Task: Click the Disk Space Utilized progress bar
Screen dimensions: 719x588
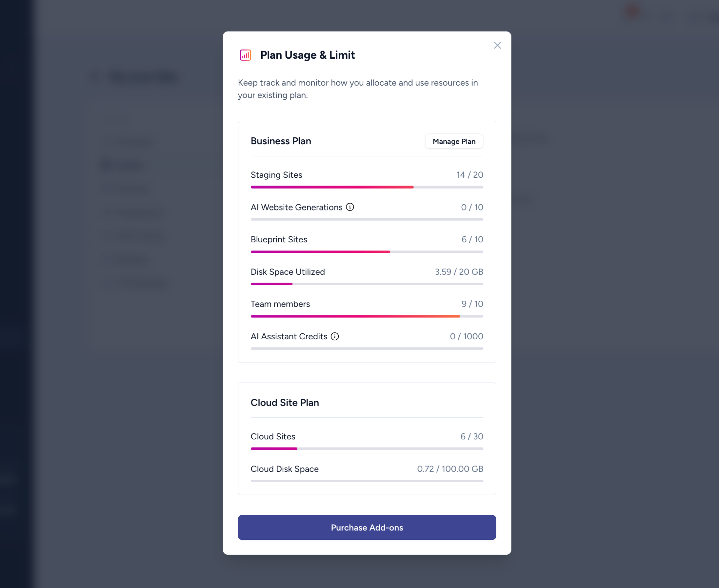Action: pos(367,284)
